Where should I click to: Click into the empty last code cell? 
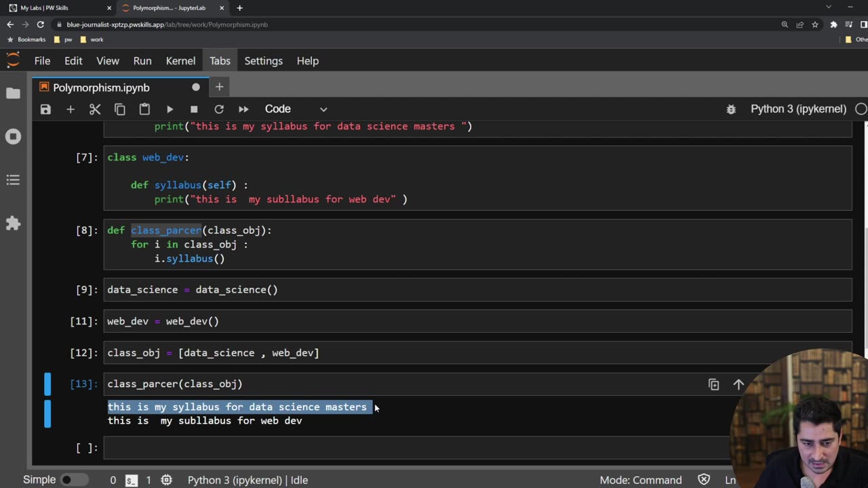[x=416, y=448]
